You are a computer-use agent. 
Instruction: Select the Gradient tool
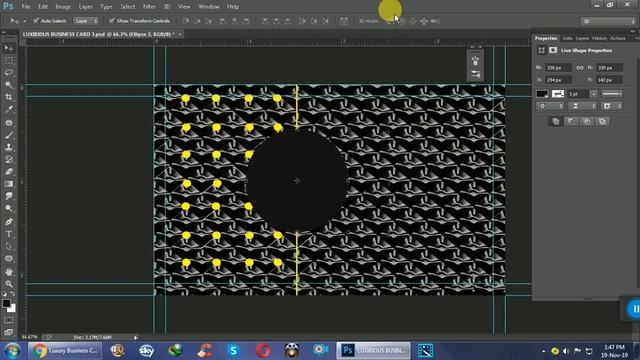(9, 184)
